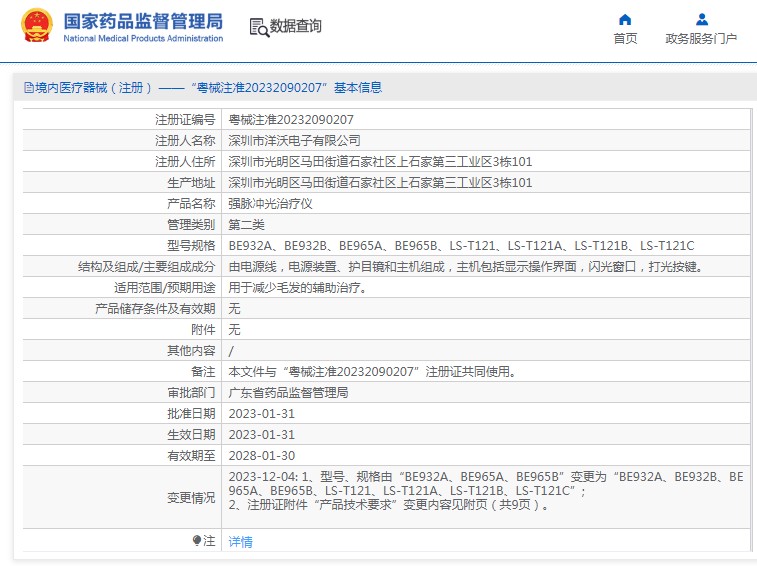Click the 第二类 management category value
The width and height of the screenshot is (757, 566).
point(246,225)
